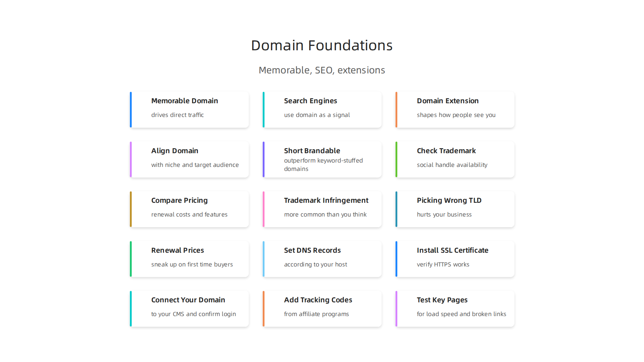644x362 pixels.
Task: Select the Align Domain card title
Action: pos(174,151)
